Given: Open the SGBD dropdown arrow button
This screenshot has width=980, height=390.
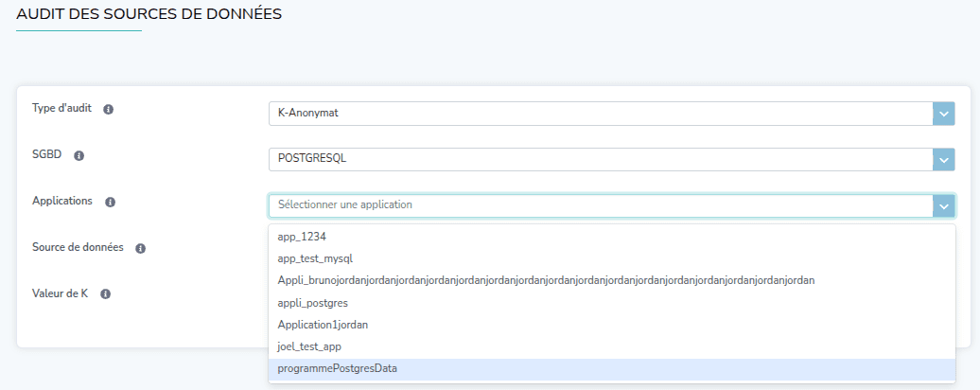Looking at the screenshot, I should coord(943,159).
